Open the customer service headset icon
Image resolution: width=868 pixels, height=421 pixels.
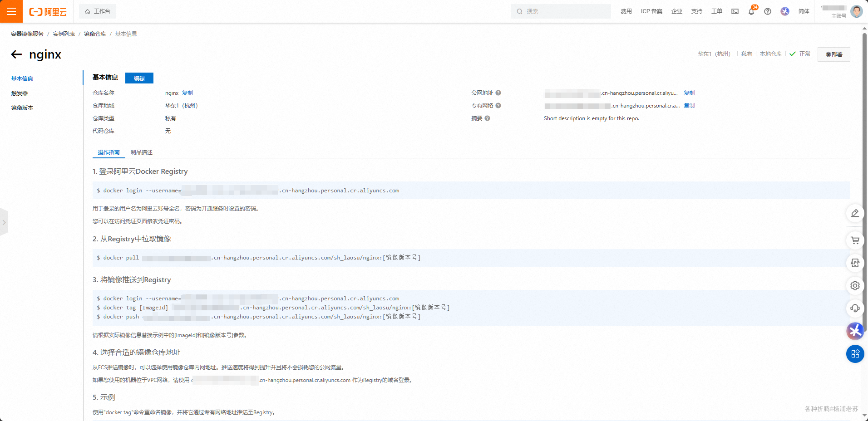855,308
